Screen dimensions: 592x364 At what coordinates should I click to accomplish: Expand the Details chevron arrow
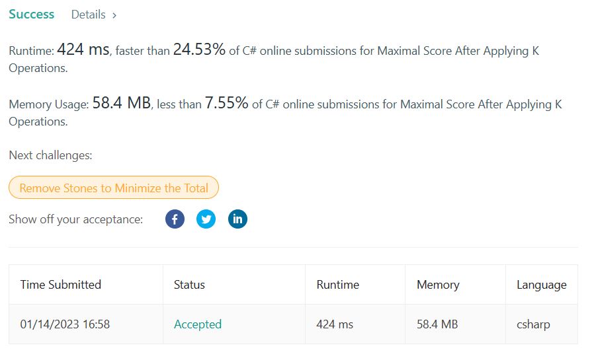(x=114, y=15)
